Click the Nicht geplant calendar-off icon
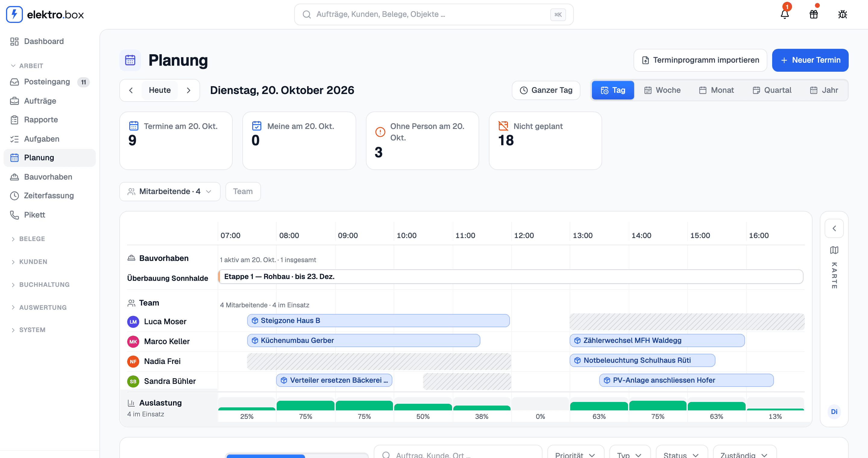This screenshot has height=458, width=868. 503,126
